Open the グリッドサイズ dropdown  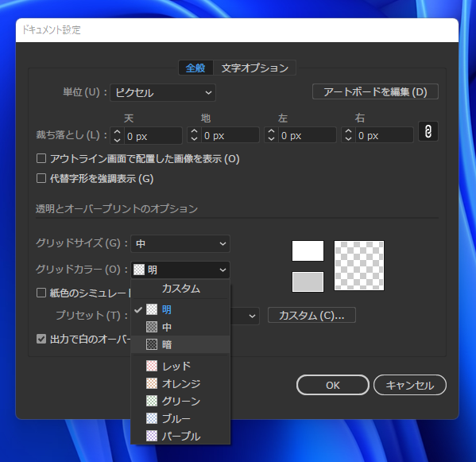180,243
